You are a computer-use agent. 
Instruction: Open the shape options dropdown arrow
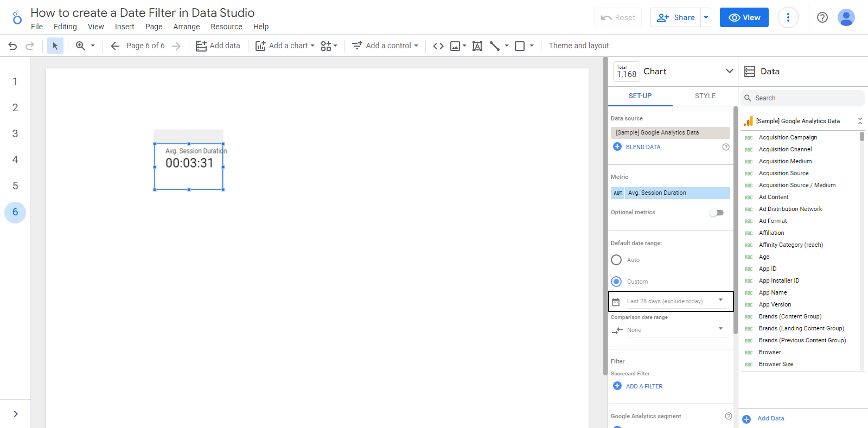[x=532, y=46]
